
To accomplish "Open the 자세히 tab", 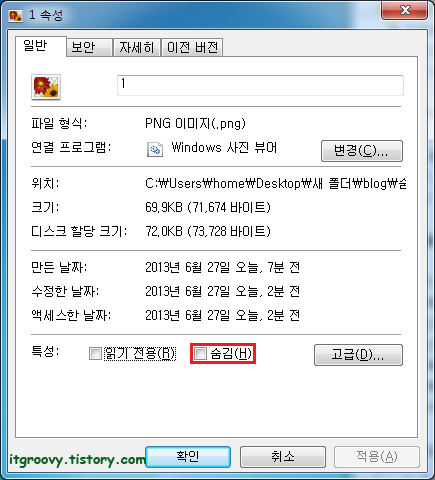I will coord(137,47).
